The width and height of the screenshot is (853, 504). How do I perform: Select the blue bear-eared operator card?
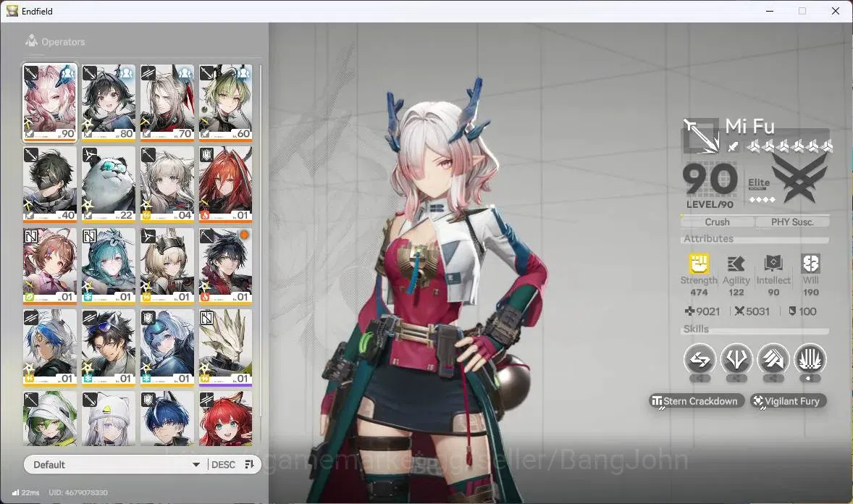(x=167, y=348)
